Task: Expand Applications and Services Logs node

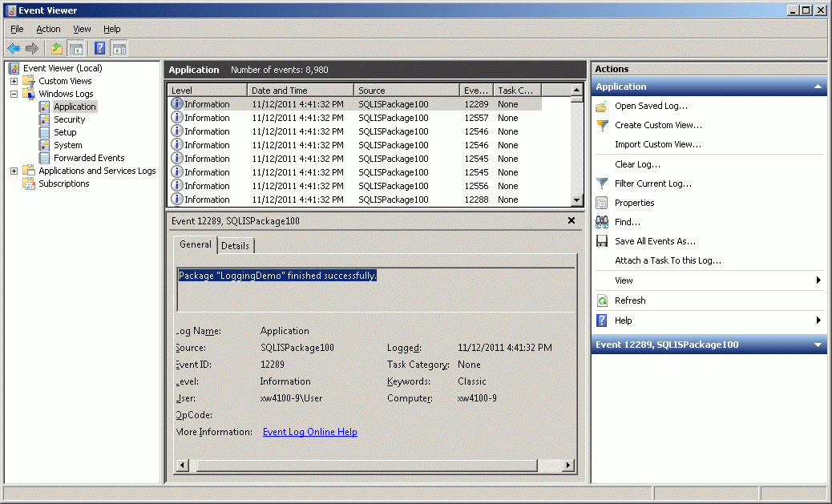Action: [x=14, y=171]
